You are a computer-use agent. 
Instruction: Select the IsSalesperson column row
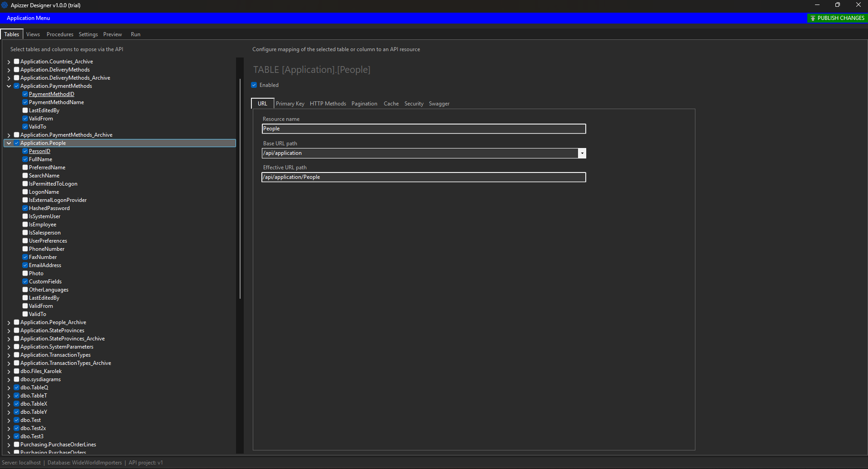click(44, 233)
